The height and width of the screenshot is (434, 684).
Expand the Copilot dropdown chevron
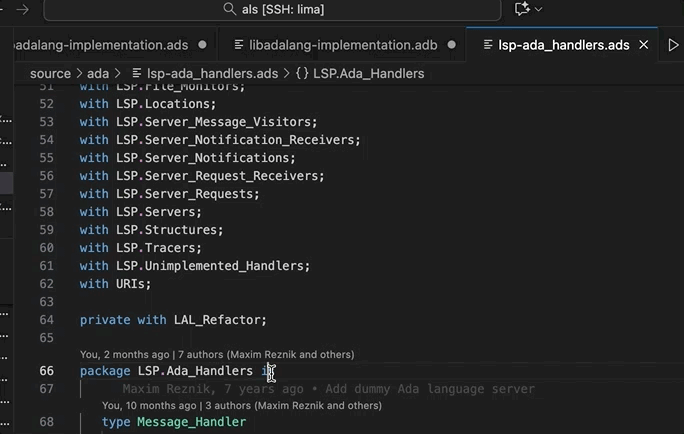tap(540, 9)
